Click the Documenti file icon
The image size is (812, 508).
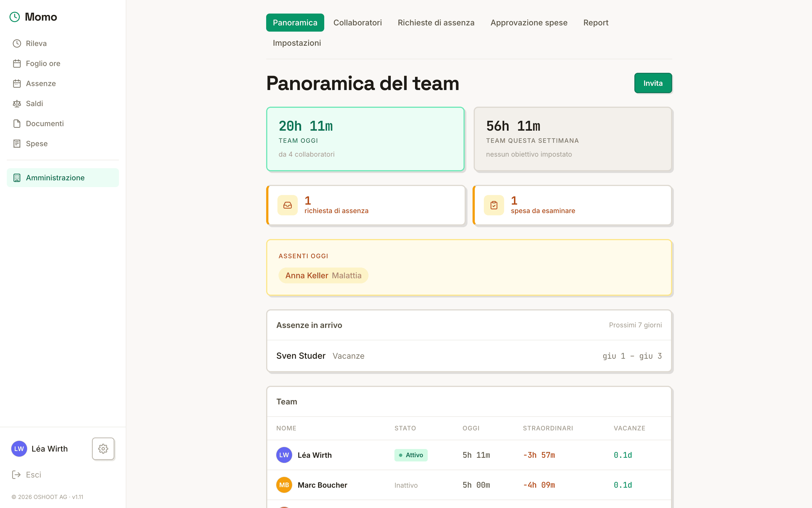click(17, 124)
